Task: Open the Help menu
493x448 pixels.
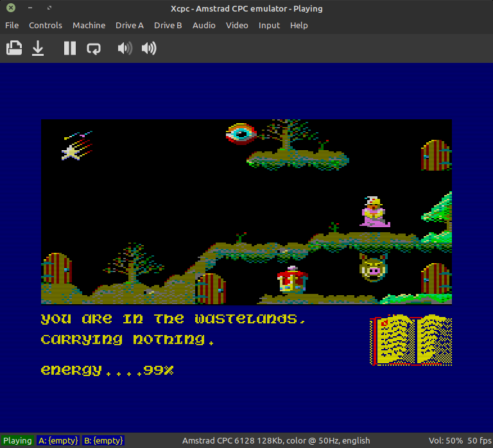Action: 299,25
